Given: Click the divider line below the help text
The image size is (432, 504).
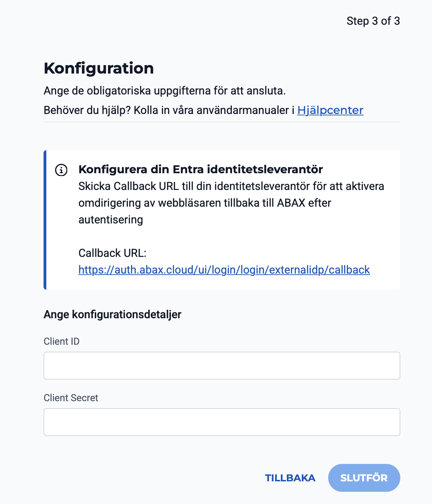Looking at the screenshot, I should point(222,122).
